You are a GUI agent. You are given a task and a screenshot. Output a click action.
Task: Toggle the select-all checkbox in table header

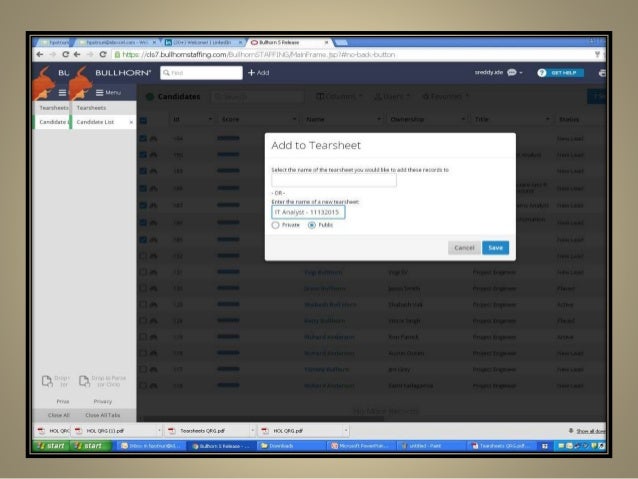tap(143, 120)
